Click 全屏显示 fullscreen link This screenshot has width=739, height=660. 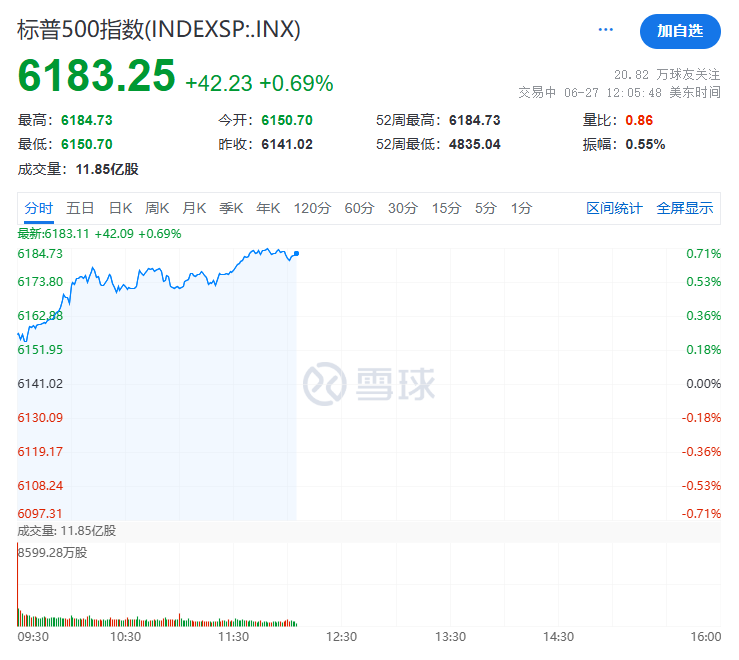[x=685, y=208]
